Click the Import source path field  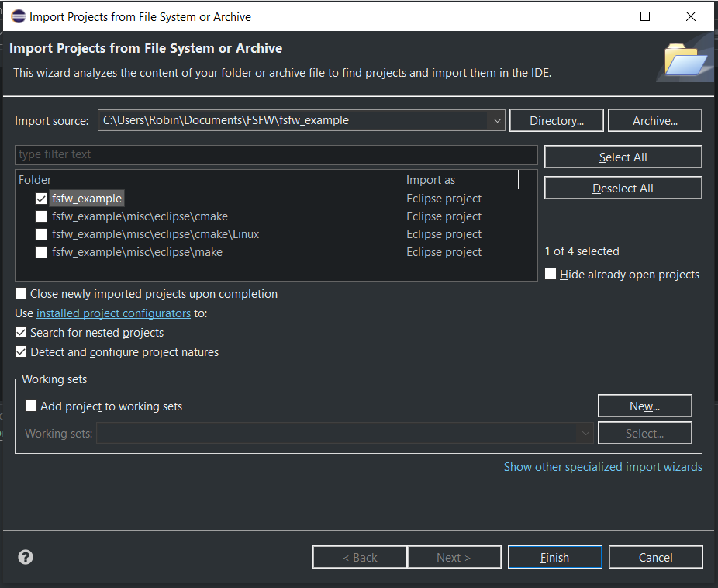pos(294,120)
